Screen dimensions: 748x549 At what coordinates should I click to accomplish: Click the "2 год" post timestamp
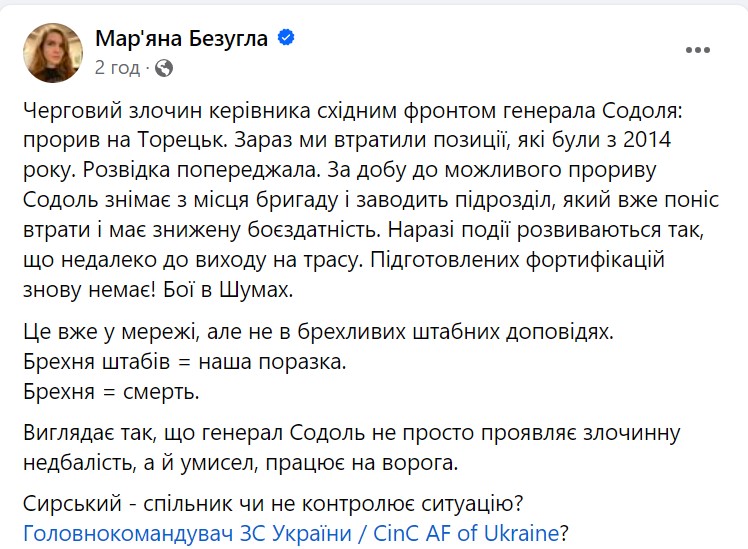click(x=116, y=68)
